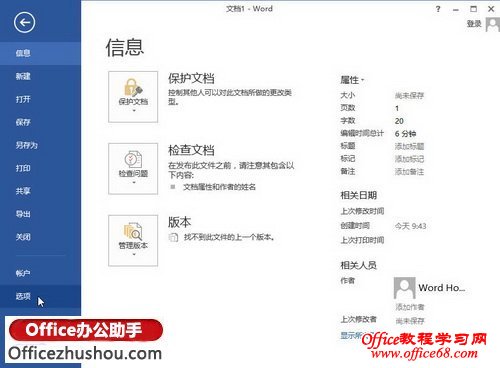Select 打印 in the left sidebar

click(40, 168)
